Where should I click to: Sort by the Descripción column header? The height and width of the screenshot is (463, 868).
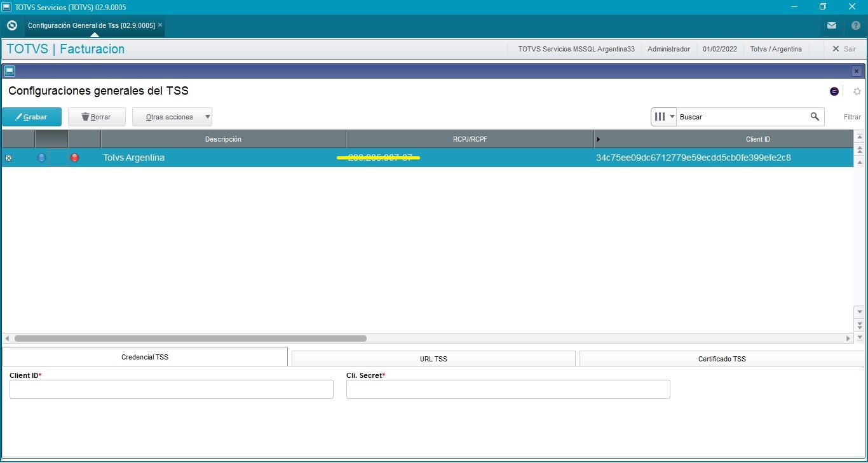click(223, 139)
